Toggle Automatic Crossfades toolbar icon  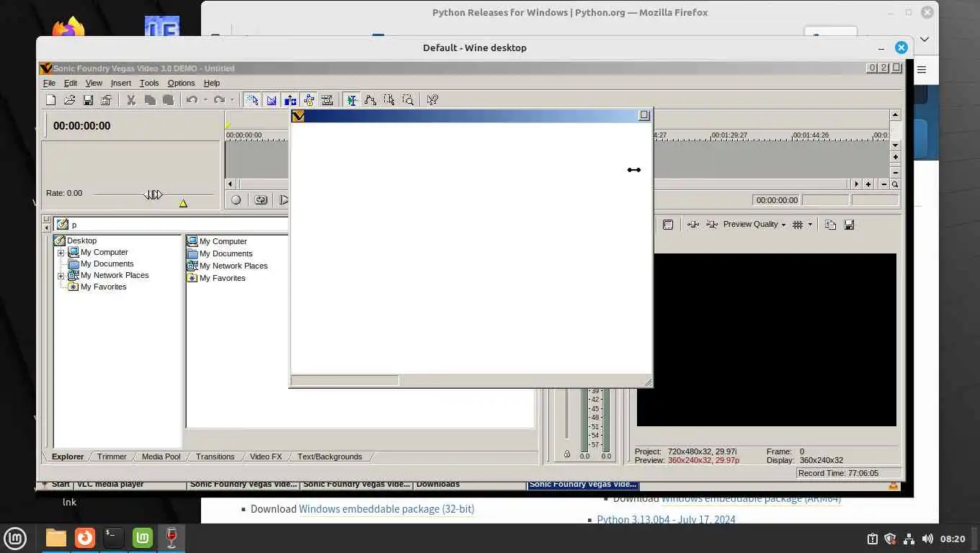(x=271, y=100)
